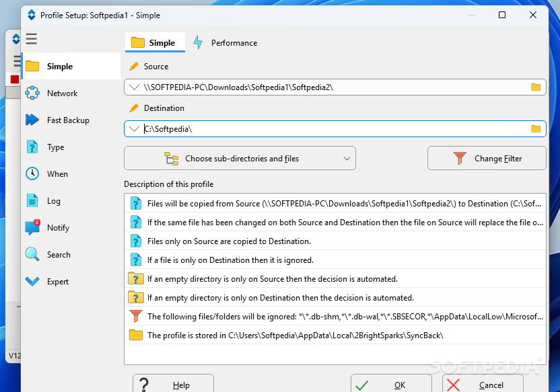Click the Fast Backup arrow icon

32,120
